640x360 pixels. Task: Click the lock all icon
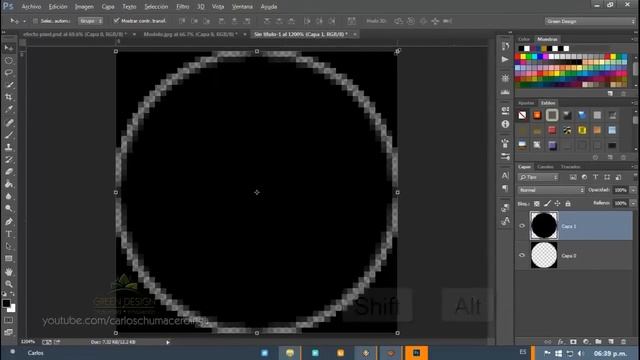point(568,203)
